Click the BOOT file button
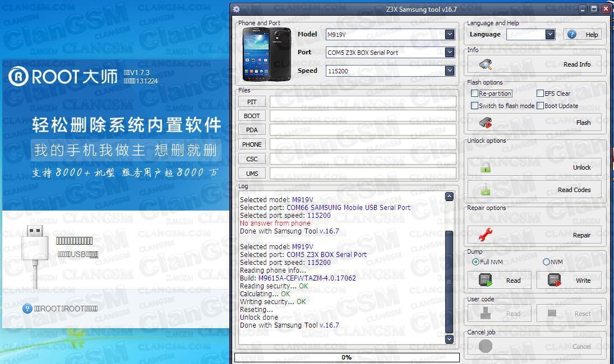Viewport: 614px width, 364px height. coord(252,116)
